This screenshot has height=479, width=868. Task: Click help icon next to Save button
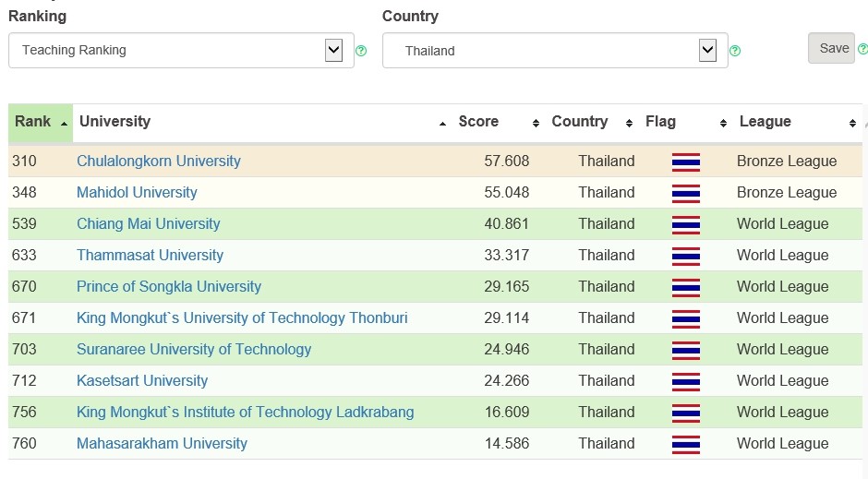[x=862, y=49]
